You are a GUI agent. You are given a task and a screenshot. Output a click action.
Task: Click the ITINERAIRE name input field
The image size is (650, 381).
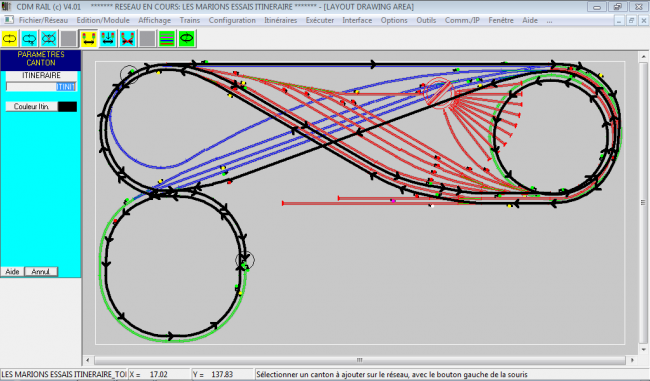pos(41,87)
